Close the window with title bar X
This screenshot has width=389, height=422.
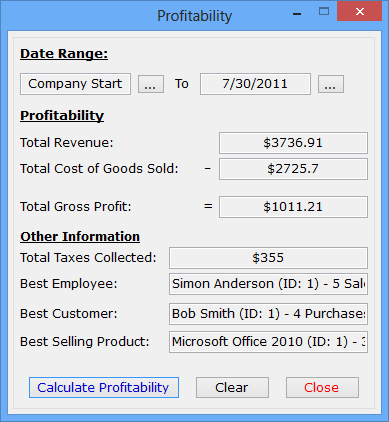(x=360, y=12)
